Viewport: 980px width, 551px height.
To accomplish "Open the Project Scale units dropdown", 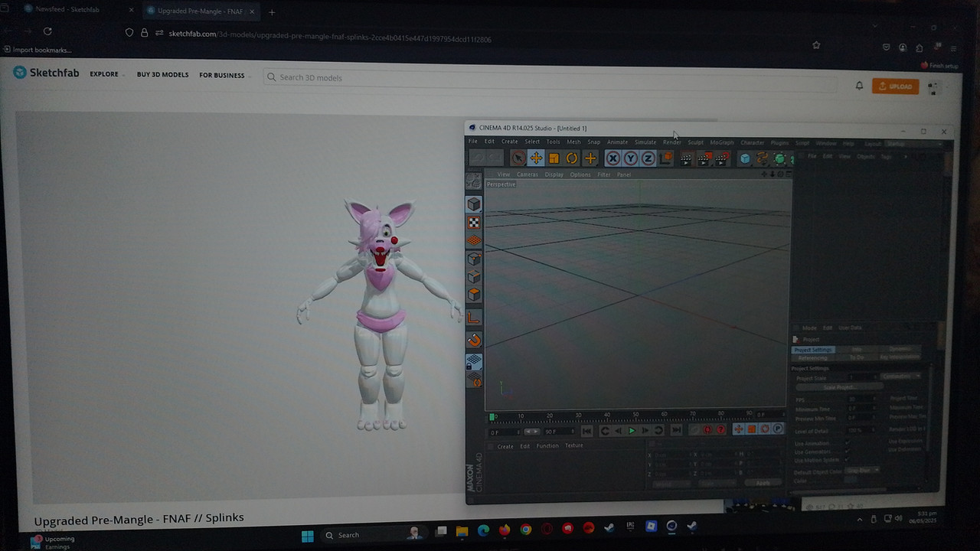I will 901,377.
